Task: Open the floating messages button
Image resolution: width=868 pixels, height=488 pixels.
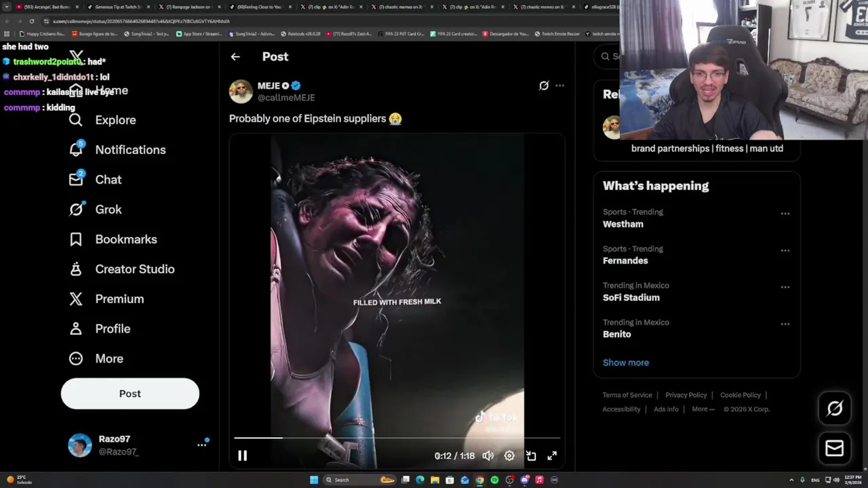Action: click(x=835, y=448)
